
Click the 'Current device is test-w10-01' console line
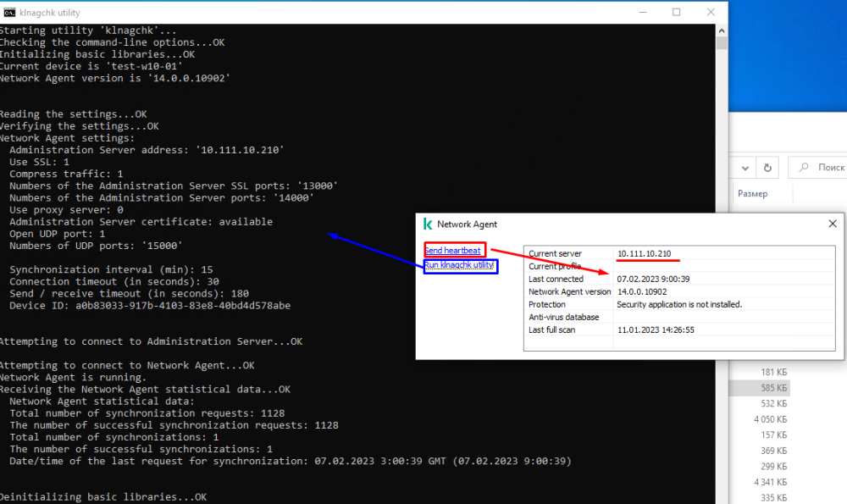91,66
